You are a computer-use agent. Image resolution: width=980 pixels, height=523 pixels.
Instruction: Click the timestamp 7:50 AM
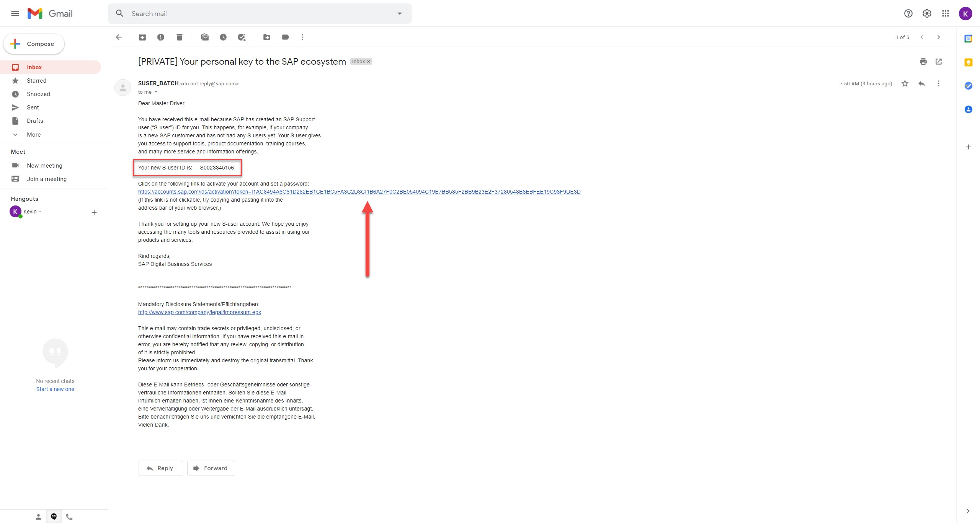(x=866, y=84)
